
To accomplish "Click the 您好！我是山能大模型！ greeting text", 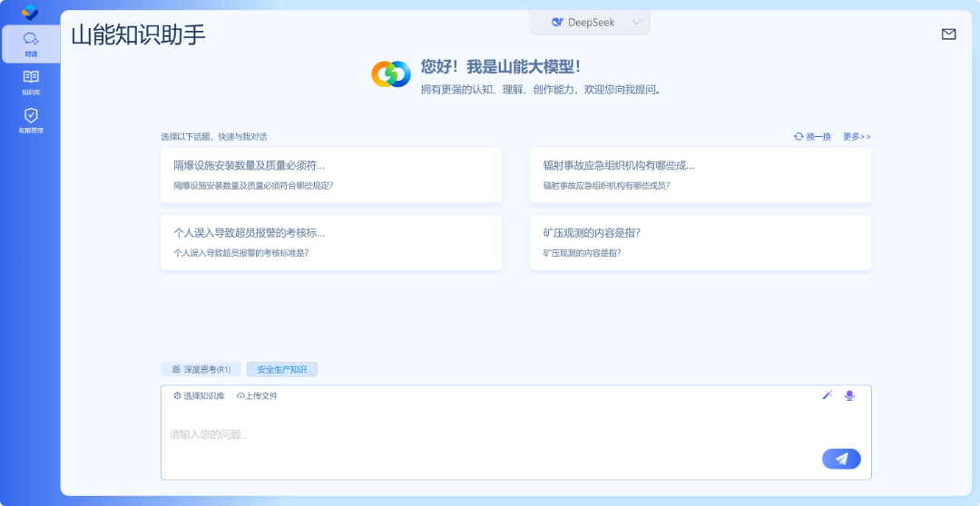I will (501, 67).
